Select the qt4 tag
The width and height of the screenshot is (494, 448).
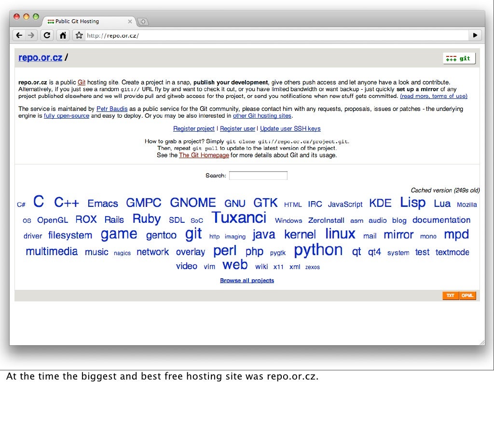coord(374,252)
